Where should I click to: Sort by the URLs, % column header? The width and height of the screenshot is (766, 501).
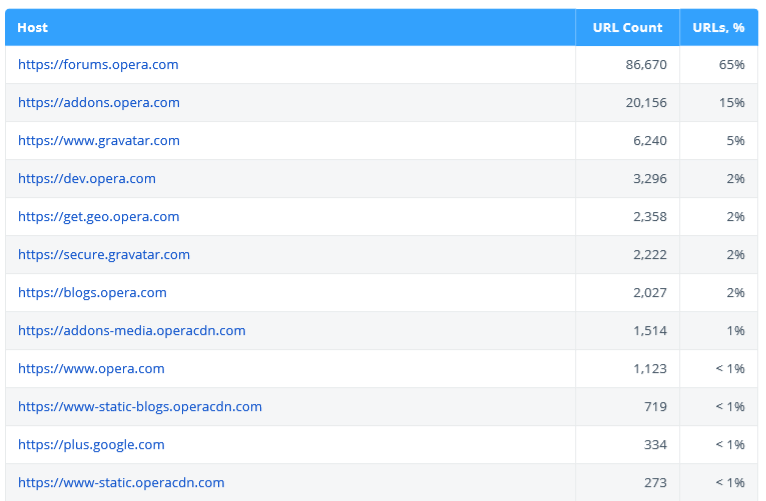coord(719,28)
